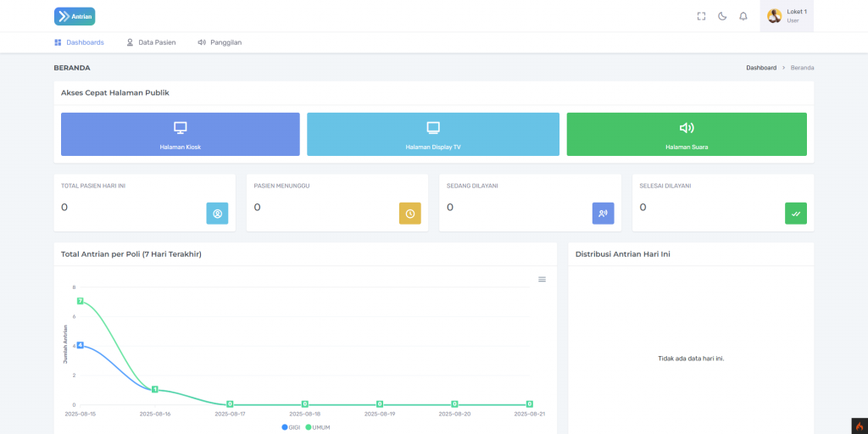This screenshot has width=868, height=434.
Task: Open the Loket 1 user profile menu
Action: 787,16
